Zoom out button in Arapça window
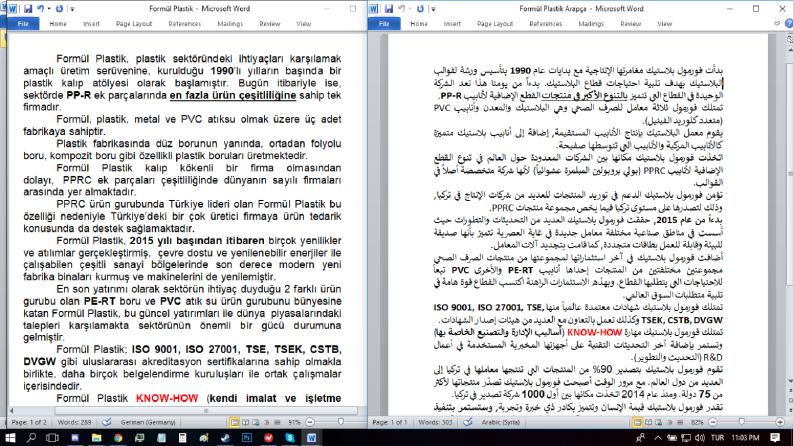Viewport: 793px width, 446px height. (x=713, y=422)
